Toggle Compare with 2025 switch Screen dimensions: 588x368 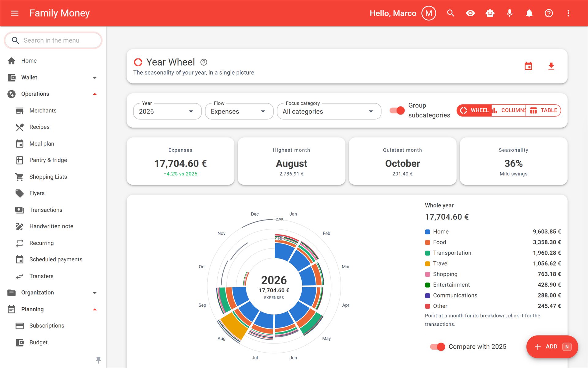[x=438, y=347]
